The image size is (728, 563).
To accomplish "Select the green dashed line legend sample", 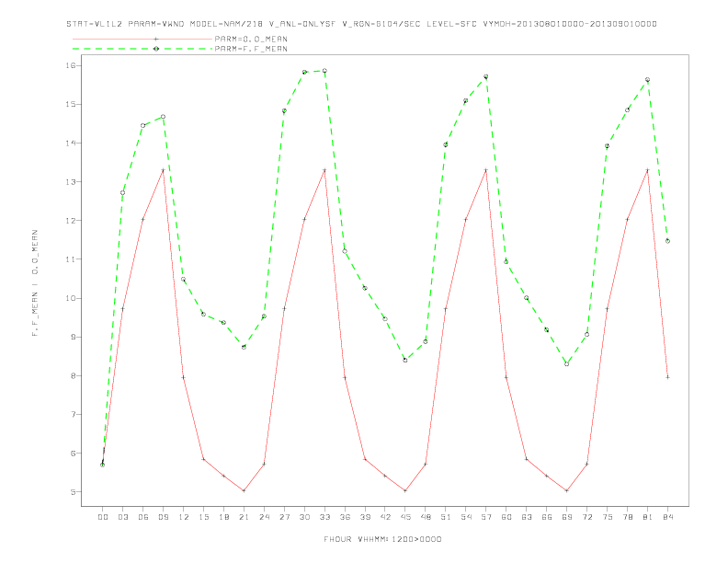I will coord(142,49).
